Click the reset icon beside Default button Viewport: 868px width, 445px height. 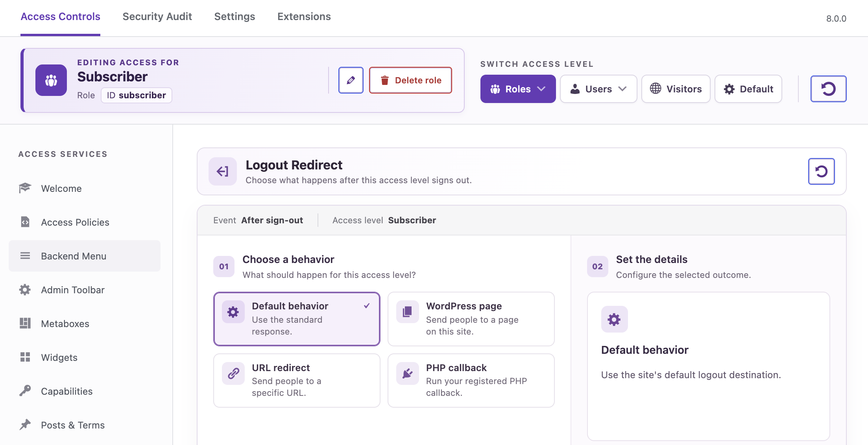click(828, 89)
